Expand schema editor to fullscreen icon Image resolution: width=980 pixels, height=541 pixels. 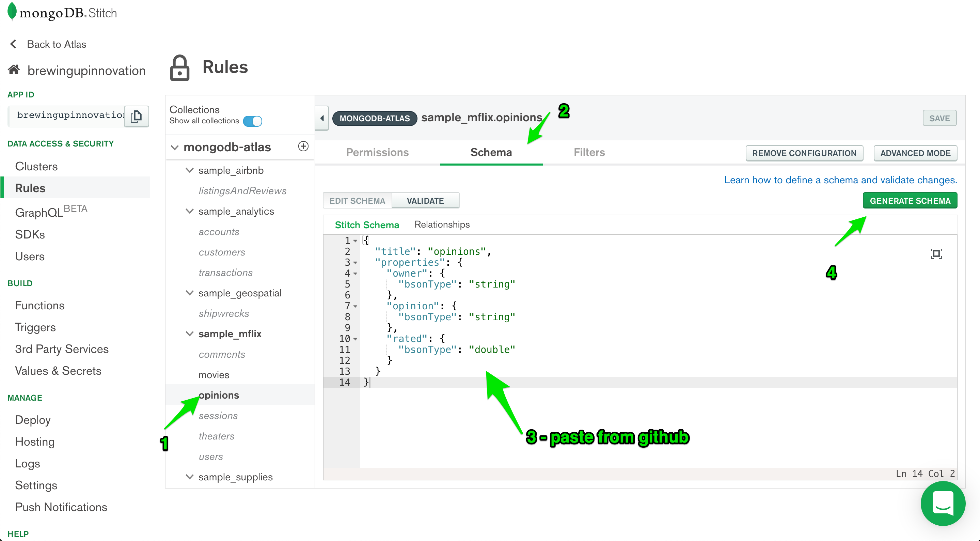[936, 254]
